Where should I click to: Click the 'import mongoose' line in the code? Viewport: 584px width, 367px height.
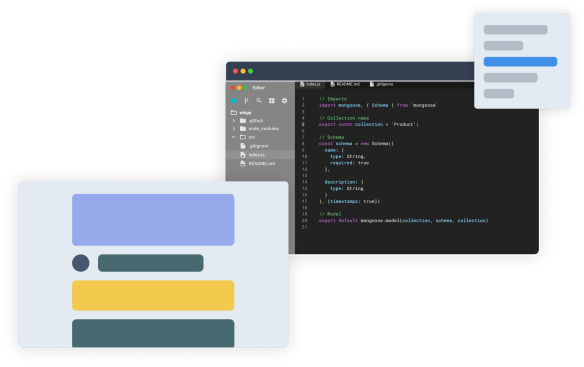coord(378,105)
